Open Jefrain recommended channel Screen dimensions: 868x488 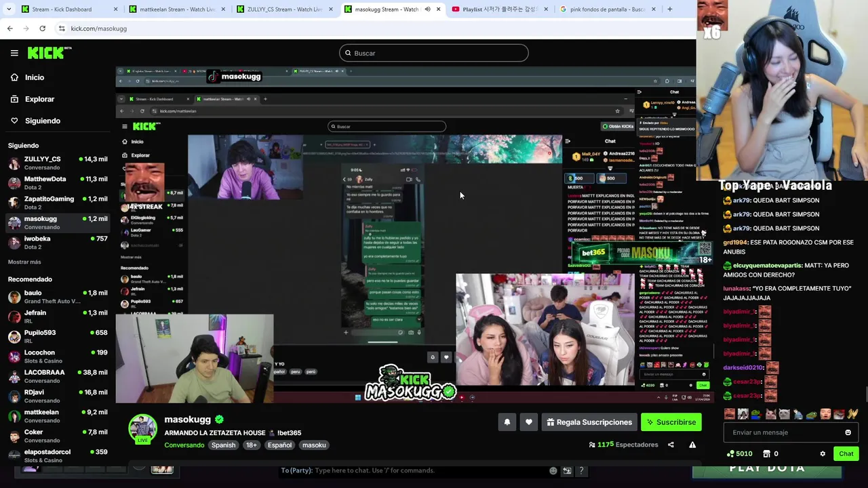click(x=57, y=316)
